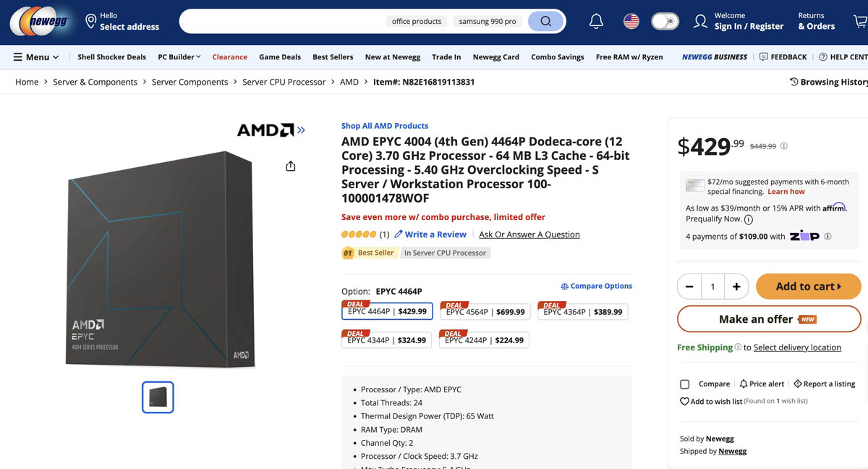The image size is (868, 469).
Task: Click the Add to cart button
Action: point(808,287)
